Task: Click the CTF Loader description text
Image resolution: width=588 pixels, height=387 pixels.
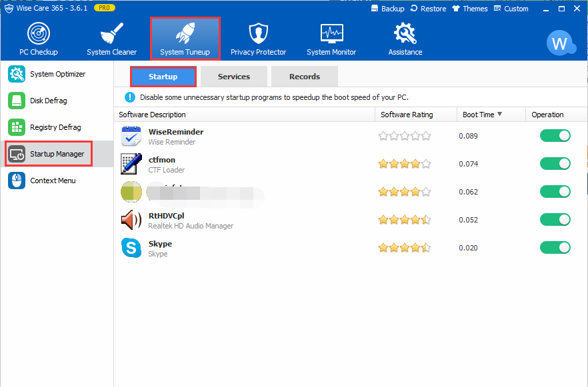Action: (x=167, y=170)
